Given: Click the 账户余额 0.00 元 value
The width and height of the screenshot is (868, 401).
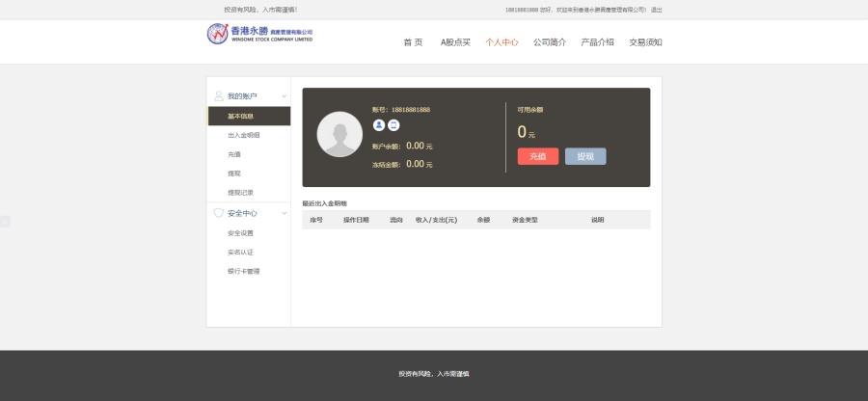Looking at the screenshot, I should click(420, 146).
